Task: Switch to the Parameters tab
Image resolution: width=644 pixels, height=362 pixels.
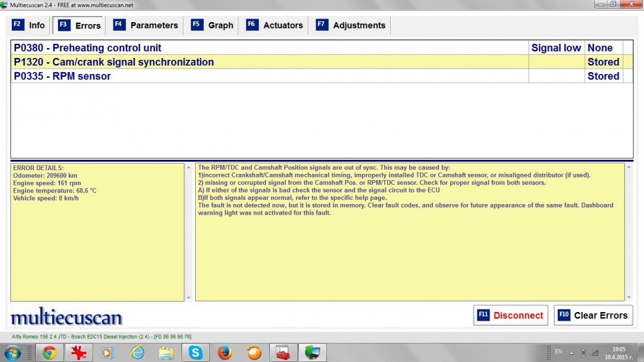Action: click(146, 25)
